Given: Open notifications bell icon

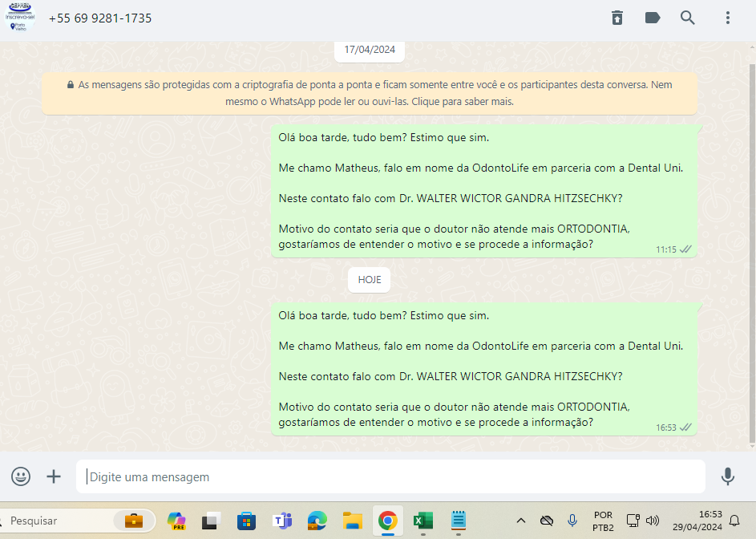Looking at the screenshot, I should [734, 521].
